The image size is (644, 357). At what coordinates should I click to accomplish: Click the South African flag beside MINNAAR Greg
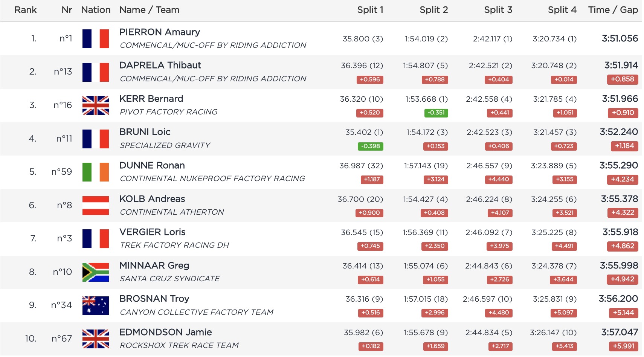click(x=96, y=272)
